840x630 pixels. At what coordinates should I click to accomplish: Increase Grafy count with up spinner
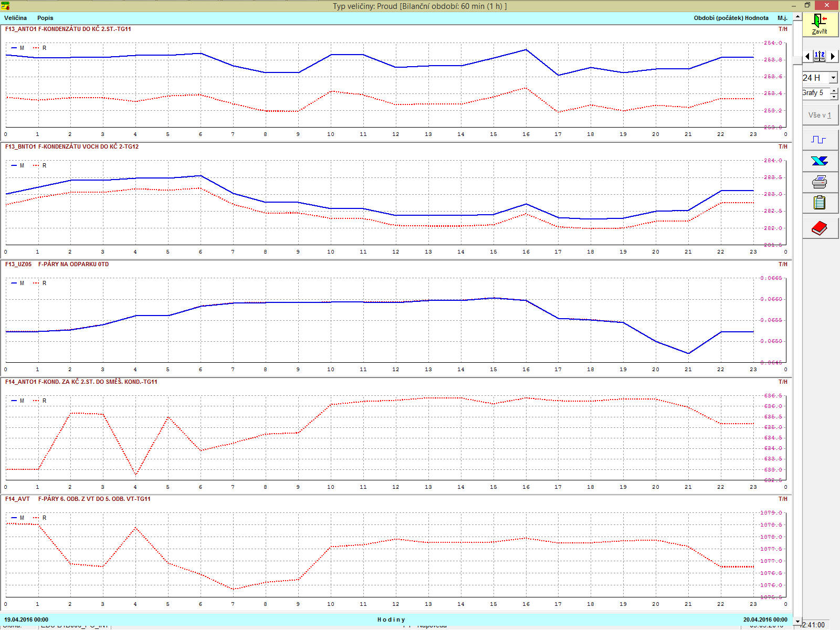(x=834, y=90)
